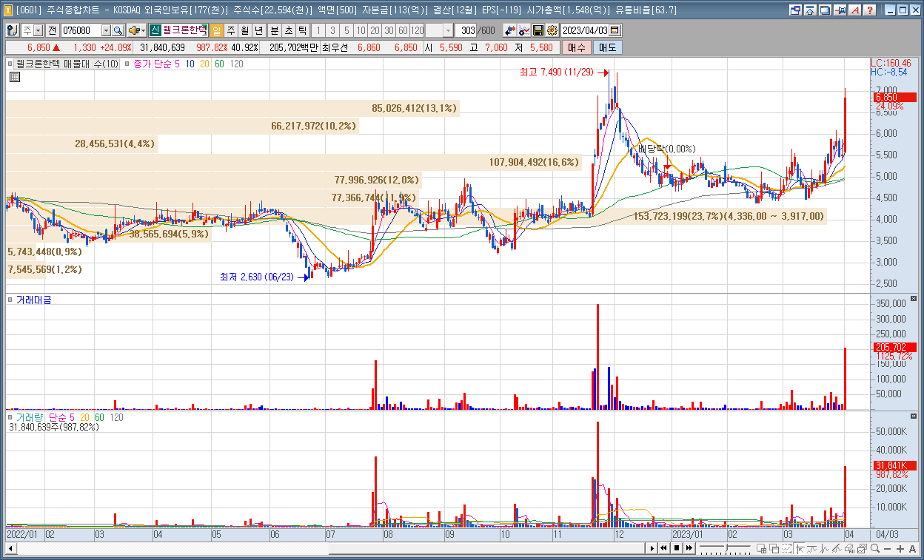
Task: Click the chart save floppy disk icon
Action: point(538,30)
